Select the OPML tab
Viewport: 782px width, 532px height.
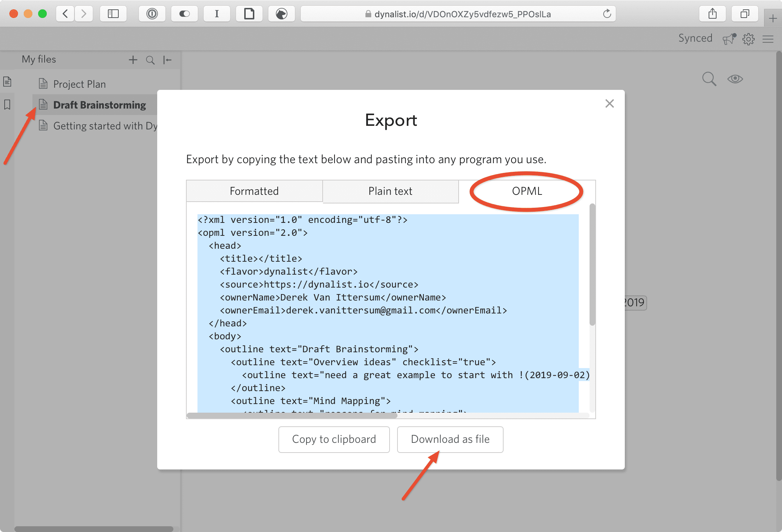point(527,191)
